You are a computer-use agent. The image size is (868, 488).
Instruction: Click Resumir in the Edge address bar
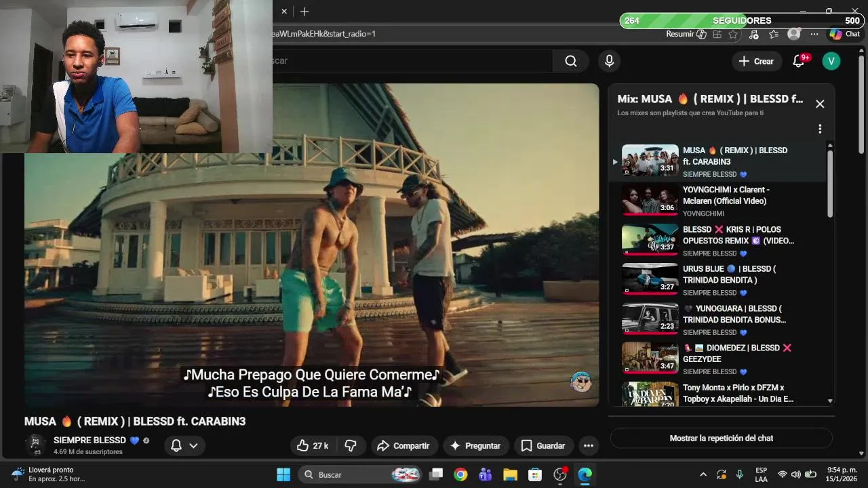point(686,34)
